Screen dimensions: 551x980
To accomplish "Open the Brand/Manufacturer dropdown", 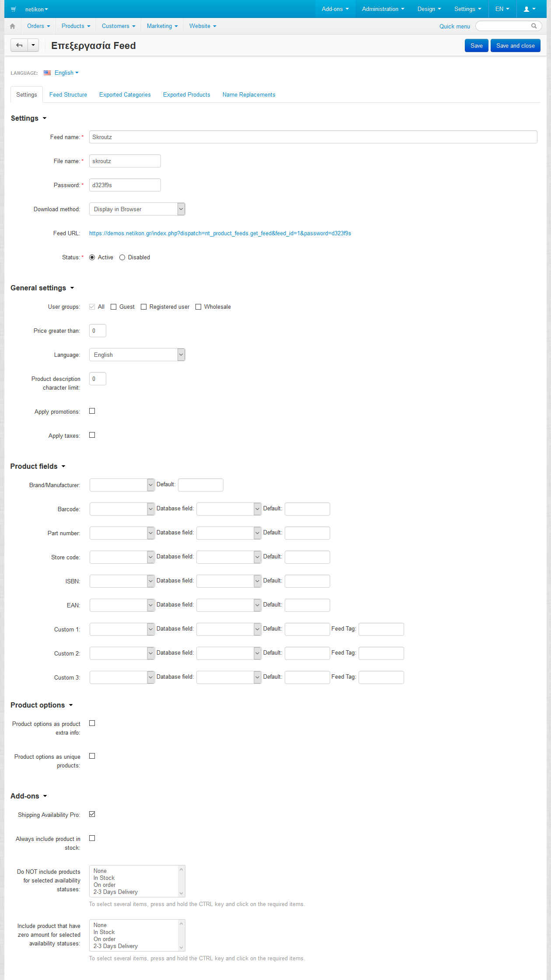I will click(x=122, y=485).
